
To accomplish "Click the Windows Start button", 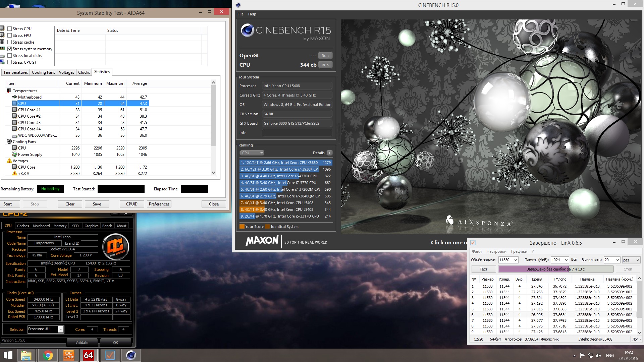I will tap(8, 355).
